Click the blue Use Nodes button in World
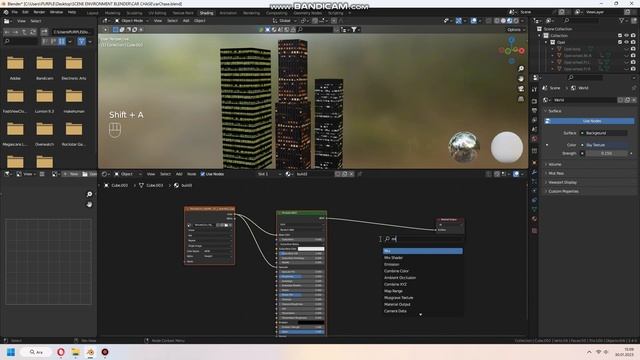Screen dimensions: 640x360 click(590, 121)
